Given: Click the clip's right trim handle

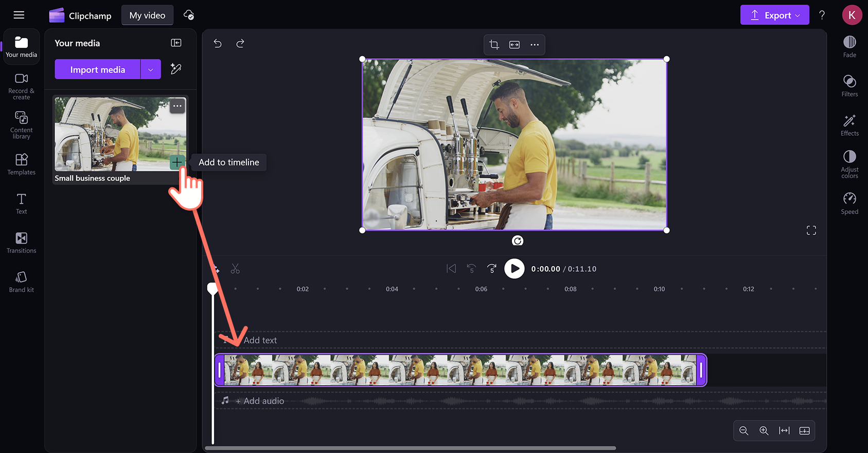Looking at the screenshot, I should (x=701, y=370).
